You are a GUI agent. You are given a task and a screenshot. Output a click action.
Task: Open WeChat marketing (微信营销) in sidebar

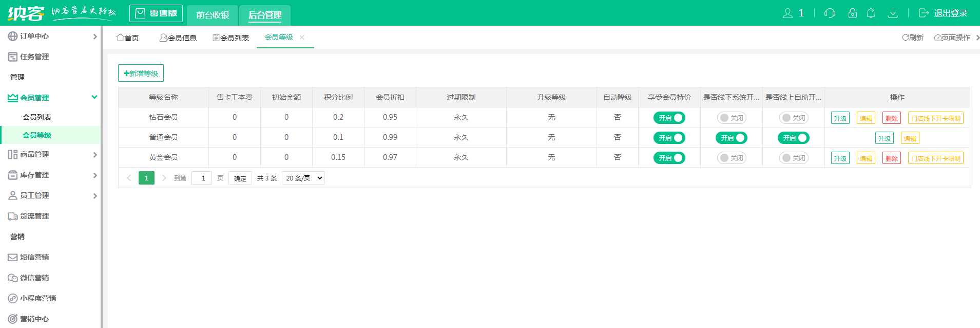tap(34, 278)
